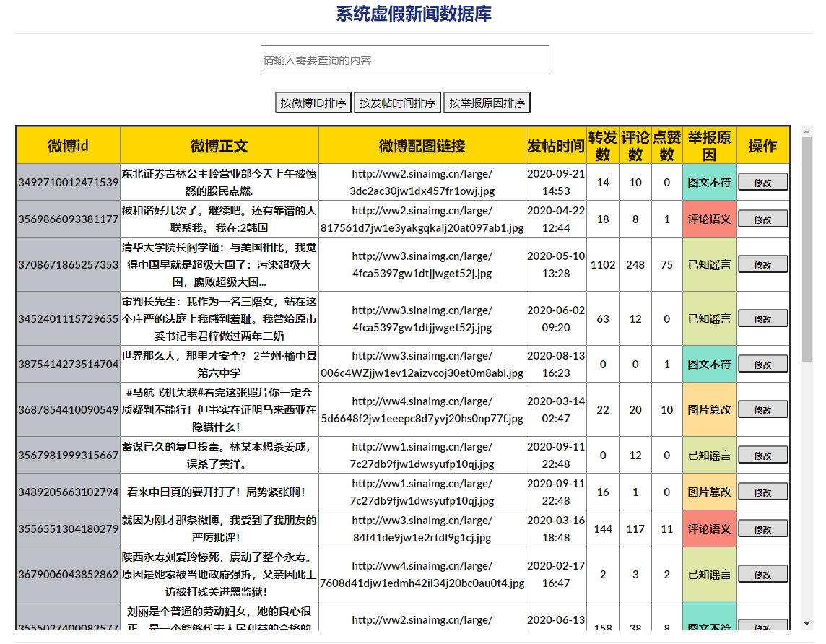Click the vertical scrollbar thumb
This screenshot has width=826, height=644.
point(807,249)
